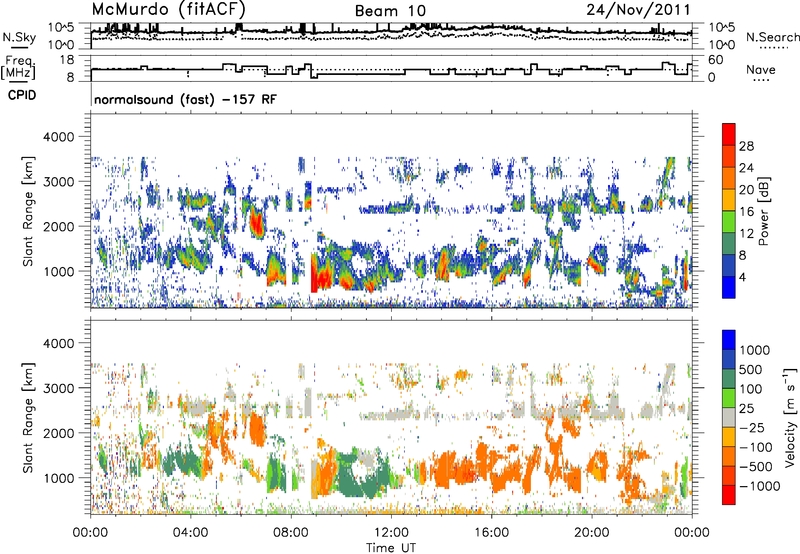Image resolution: width=800 pixels, height=554 pixels.
Task: Click the McMurdo (fitACF) title text
Action: (168, 9)
